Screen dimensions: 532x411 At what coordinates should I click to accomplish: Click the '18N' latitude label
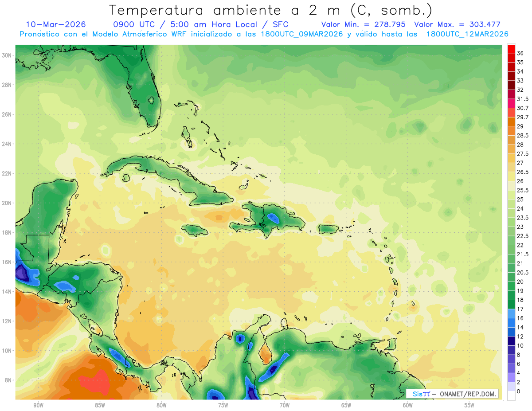pyautogui.click(x=7, y=233)
